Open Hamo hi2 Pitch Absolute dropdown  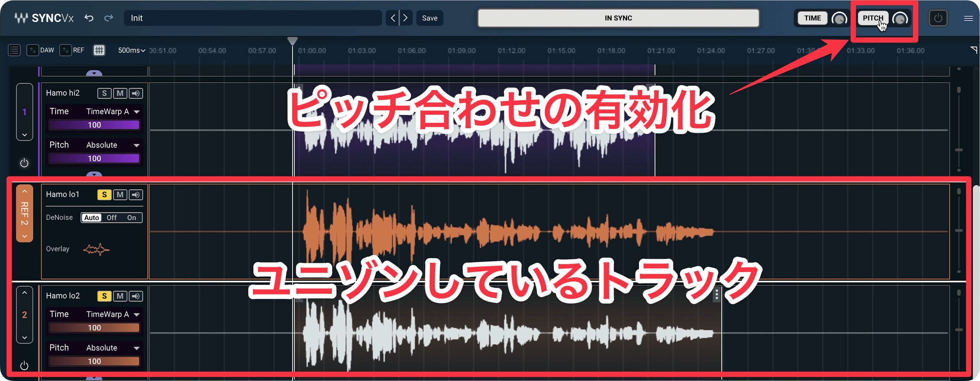click(x=113, y=145)
